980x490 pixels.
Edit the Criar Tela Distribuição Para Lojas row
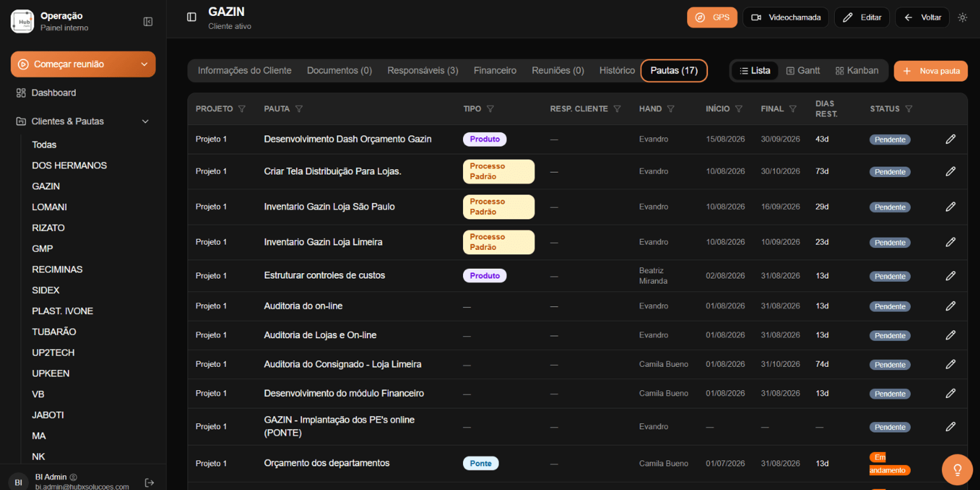pos(951,171)
